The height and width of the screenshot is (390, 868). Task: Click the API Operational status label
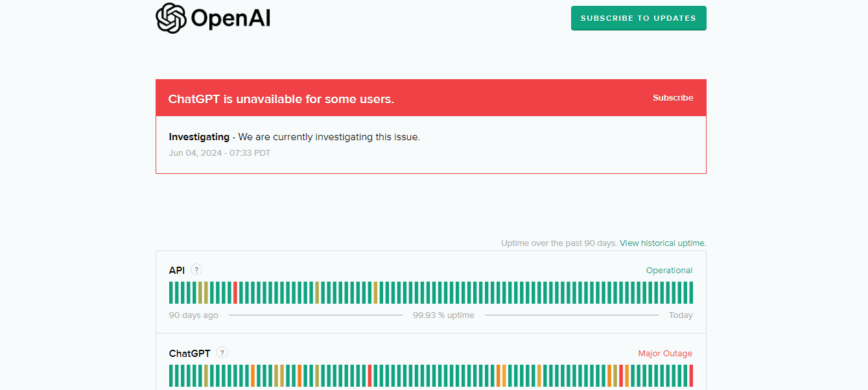[x=669, y=271]
